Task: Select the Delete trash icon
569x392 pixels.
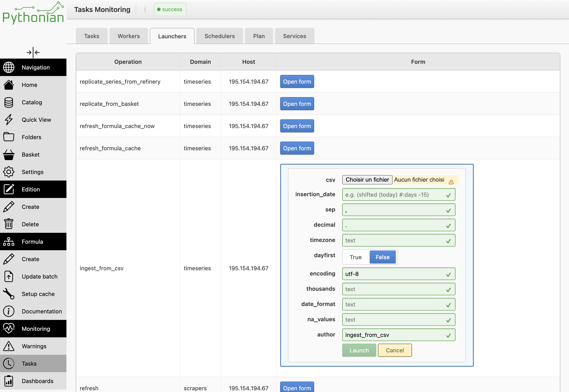Action: click(8, 224)
